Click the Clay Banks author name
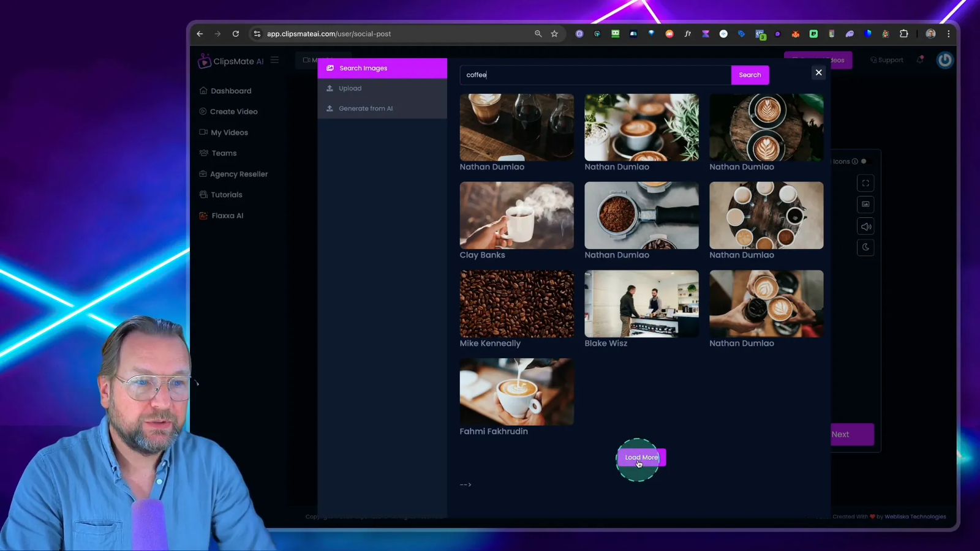 pyautogui.click(x=483, y=255)
